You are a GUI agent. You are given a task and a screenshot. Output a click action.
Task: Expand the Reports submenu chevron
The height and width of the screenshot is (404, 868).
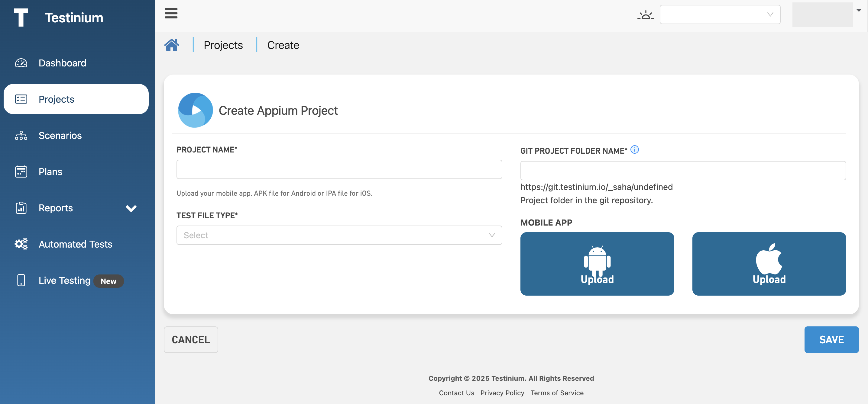click(x=131, y=208)
